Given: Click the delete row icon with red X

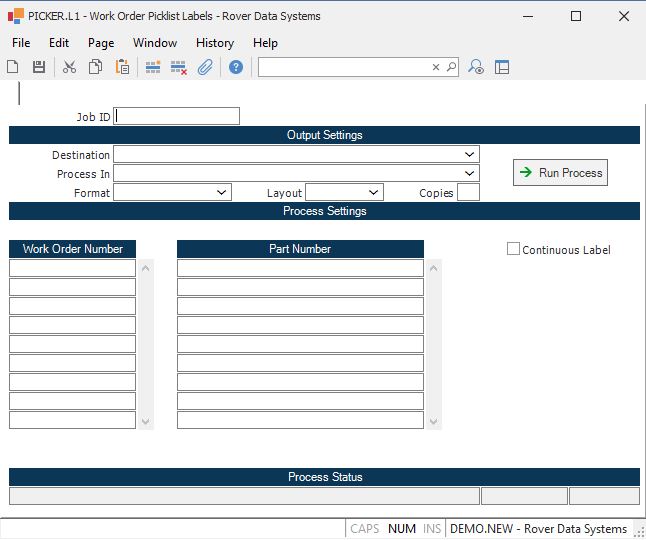Looking at the screenshot, I should tap(179, 67).
